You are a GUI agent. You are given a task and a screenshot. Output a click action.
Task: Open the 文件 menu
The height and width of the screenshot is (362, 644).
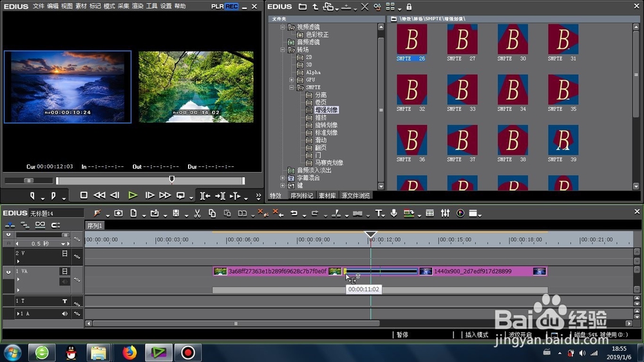[x=38, y=6]
